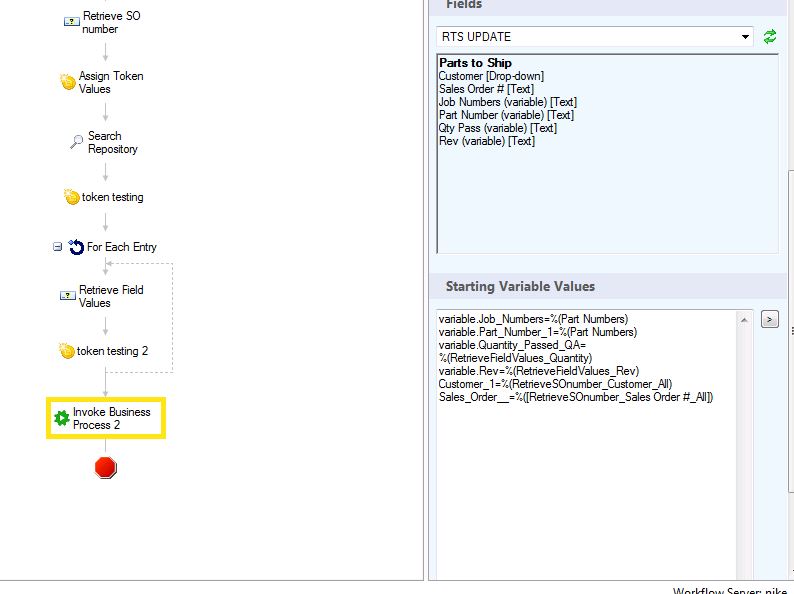
Task: Select Job Numbers (variable) [Text] field
Action: click(507, 102)
